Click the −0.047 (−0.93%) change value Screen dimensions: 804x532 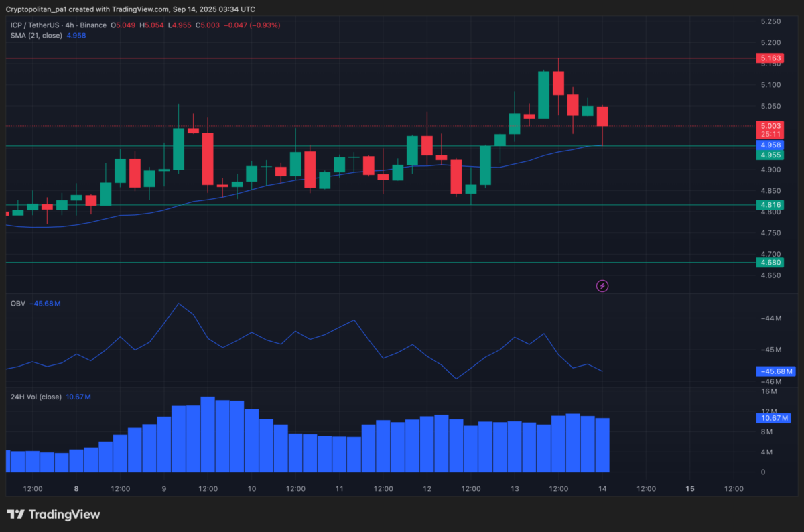point(252,25)
